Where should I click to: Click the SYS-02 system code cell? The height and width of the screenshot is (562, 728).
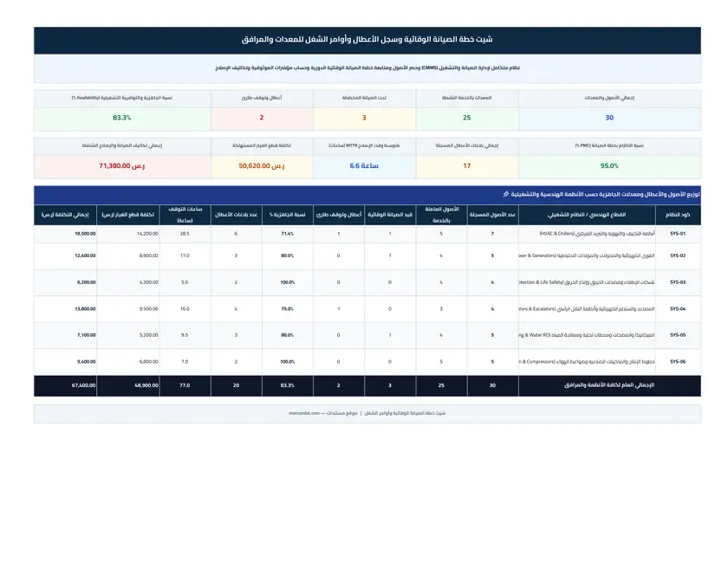pos(678,255)
